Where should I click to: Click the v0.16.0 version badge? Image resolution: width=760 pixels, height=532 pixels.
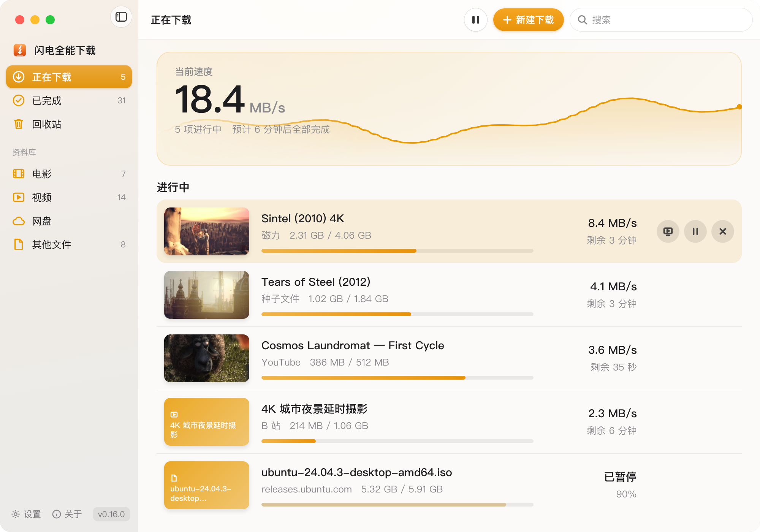[111, 514]
